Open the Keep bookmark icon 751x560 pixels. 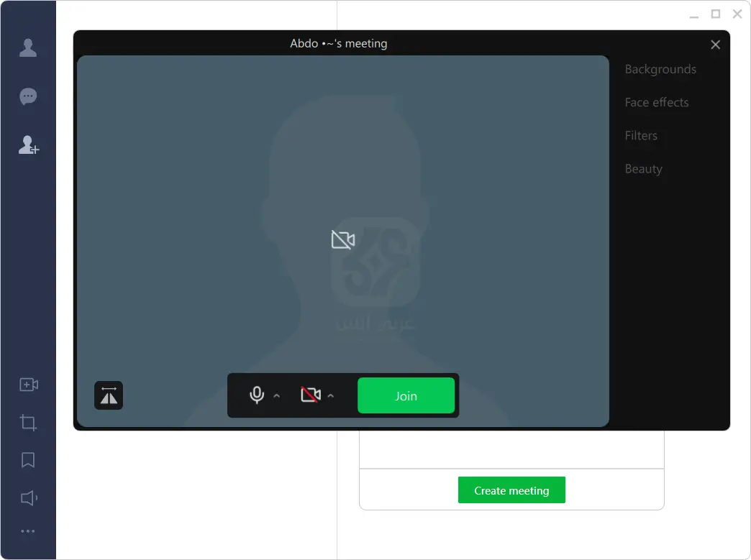28,460
